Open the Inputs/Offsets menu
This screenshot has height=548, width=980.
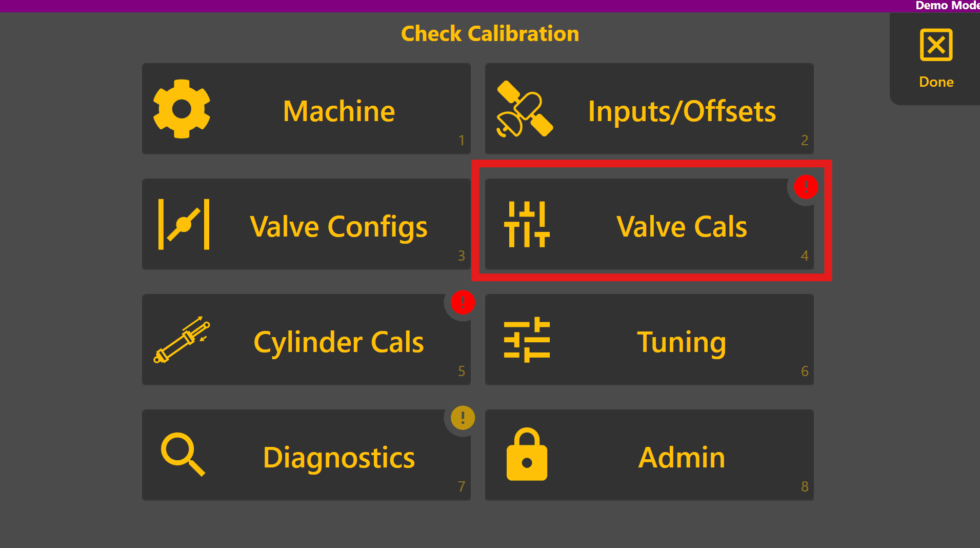(x=682, y=111)
